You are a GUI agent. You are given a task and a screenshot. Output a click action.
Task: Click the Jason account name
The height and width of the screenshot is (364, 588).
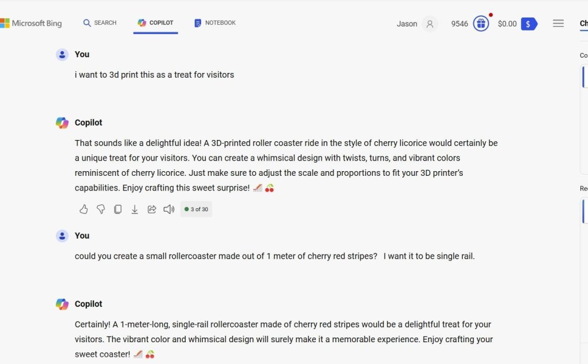[x=407, y=24]
